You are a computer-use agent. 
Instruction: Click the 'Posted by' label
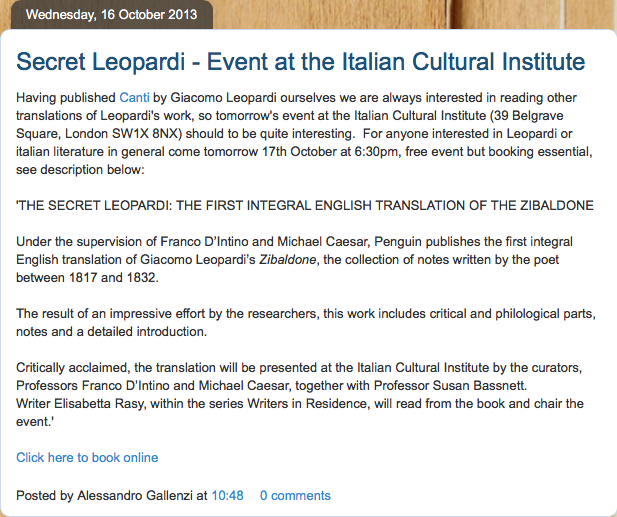[x=44, y=495]
